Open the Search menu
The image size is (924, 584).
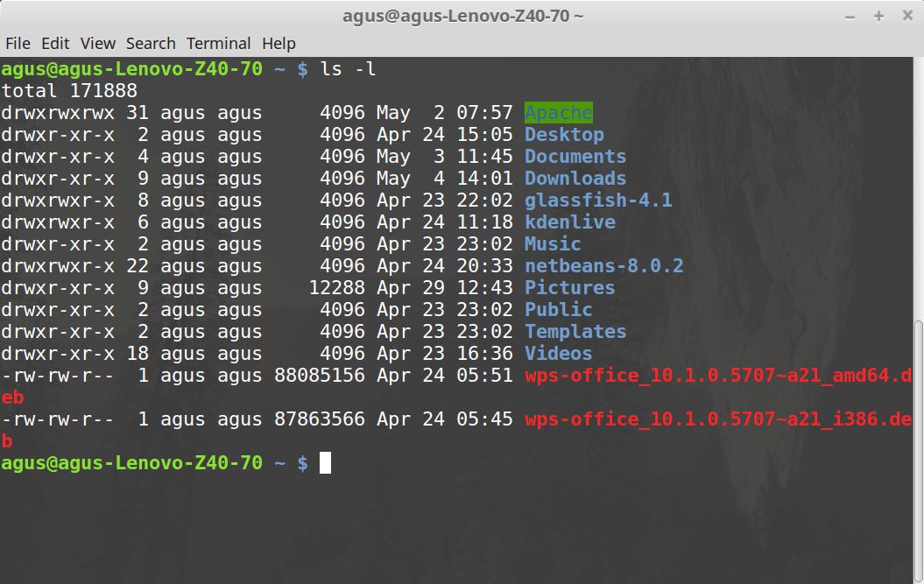click(151, 43)
